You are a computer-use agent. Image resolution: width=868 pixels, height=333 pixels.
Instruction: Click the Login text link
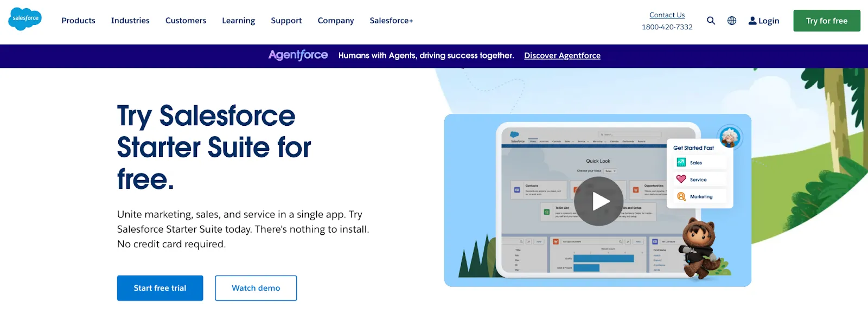769,21
